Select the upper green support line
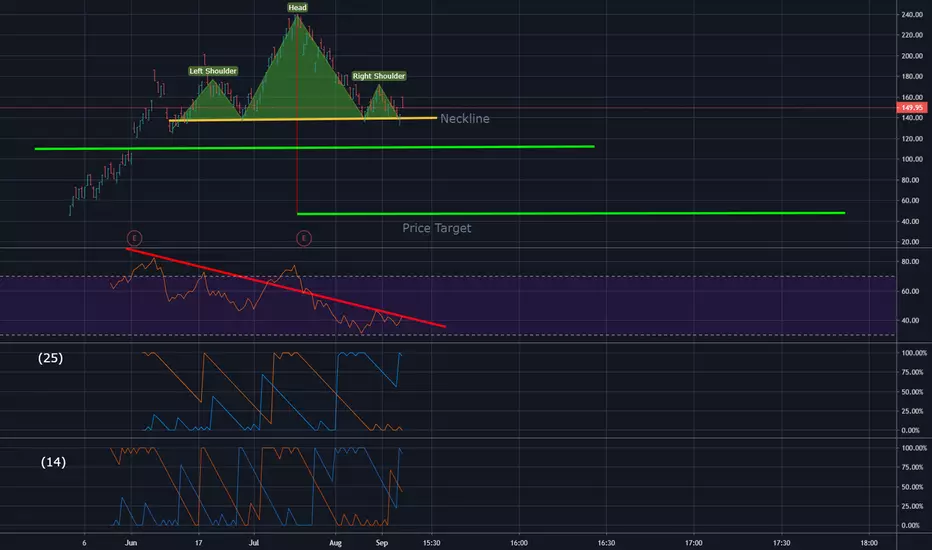Image resolution: width=932 pixels, height=550 pixels. [314, 147]
